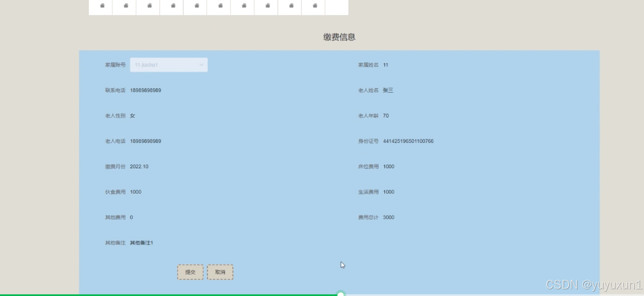644x296 pixels.
Task: Click the chevron arrow in the 家属账号 select box
Action: pos(201,65)
